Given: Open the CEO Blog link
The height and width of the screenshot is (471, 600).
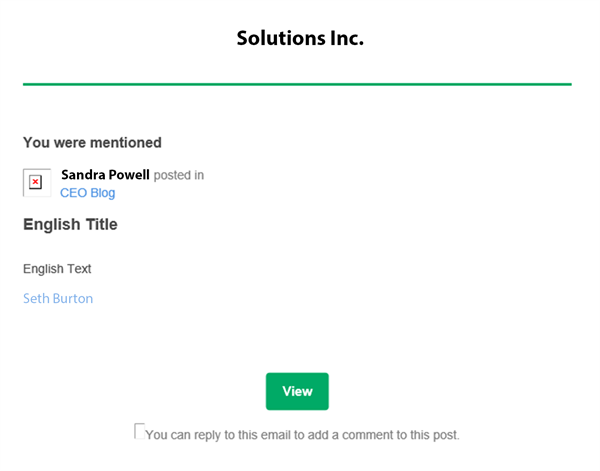Looking at the screenshot, I should point(87,193).
